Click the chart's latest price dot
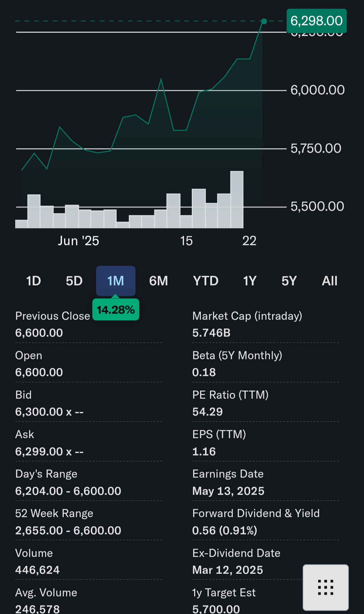Viewport: 364px width, 614px height. pyautogui.click(x=264, y=22)
